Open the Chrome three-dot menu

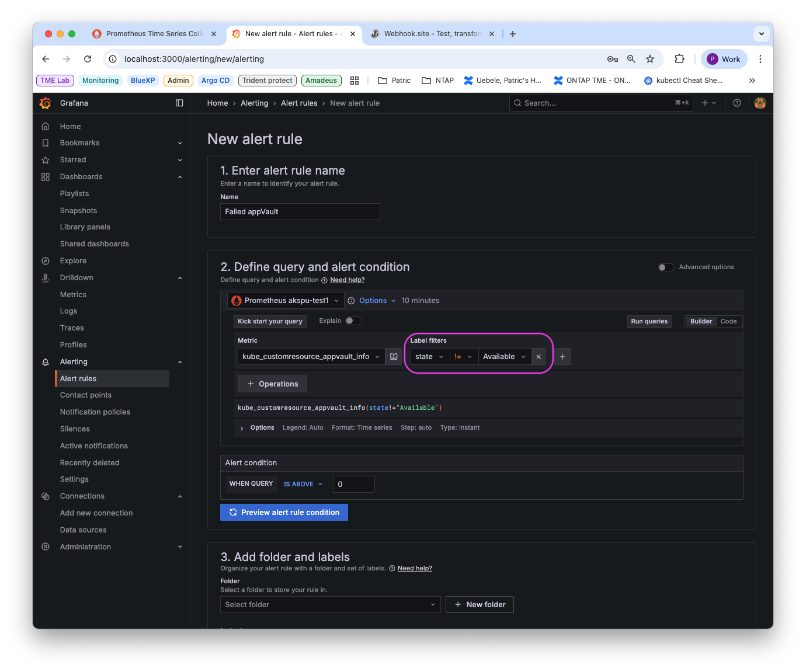760,59
